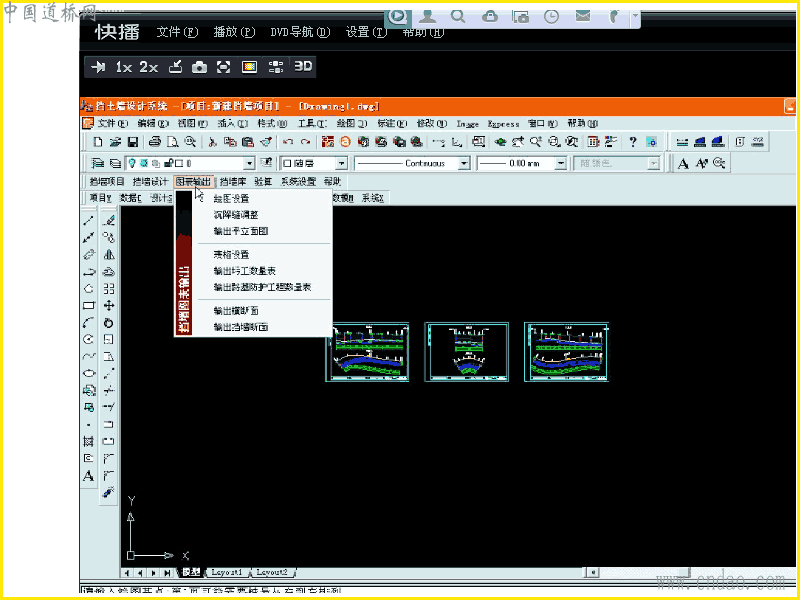Select the Erase tool in modify toolbar
Image resolution: width=800 pixels, height=600 pixels.
click(109, 220)
